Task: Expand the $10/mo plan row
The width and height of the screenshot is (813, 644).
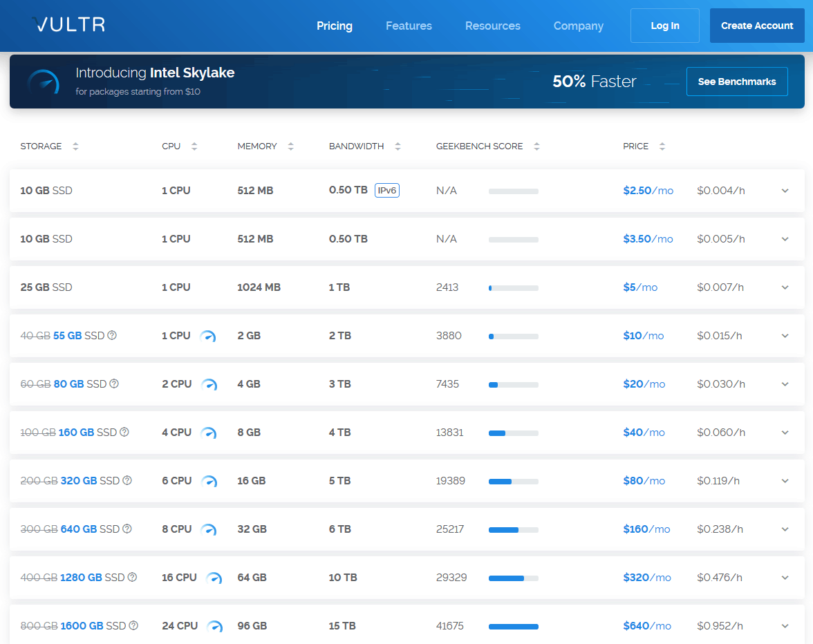Action: (785, 336)
